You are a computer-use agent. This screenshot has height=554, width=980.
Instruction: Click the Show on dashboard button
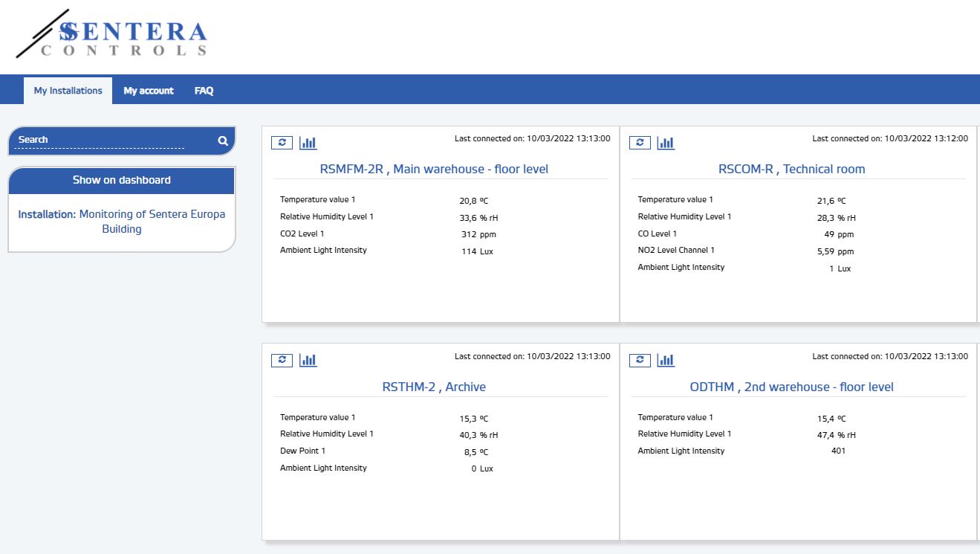point(122,180)
